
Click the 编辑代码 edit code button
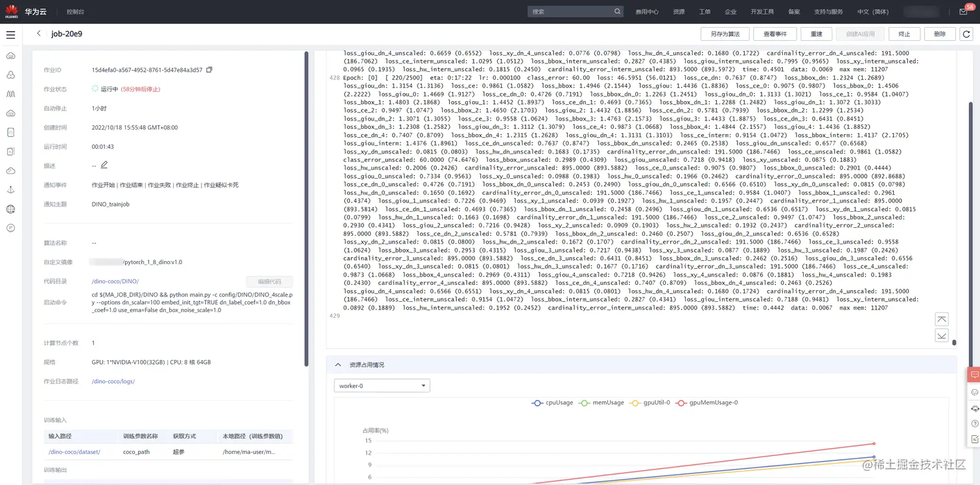tap(270, 282)
